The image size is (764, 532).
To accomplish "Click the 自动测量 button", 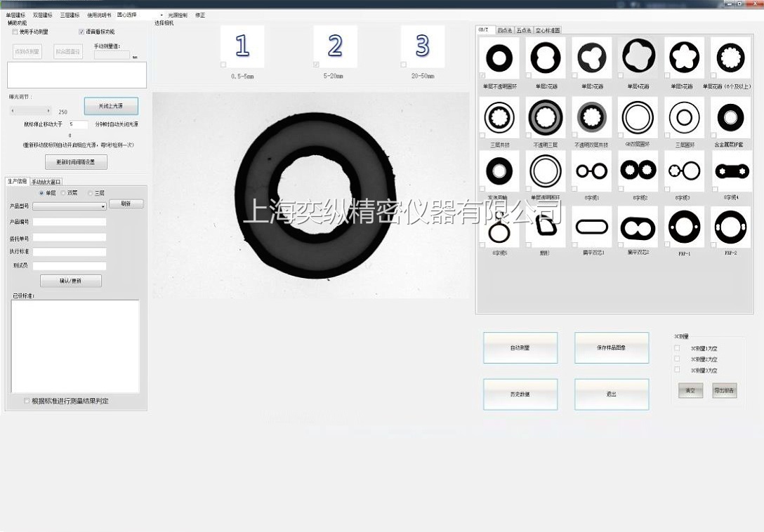I will pyautogui.click(x=520, y=347).
